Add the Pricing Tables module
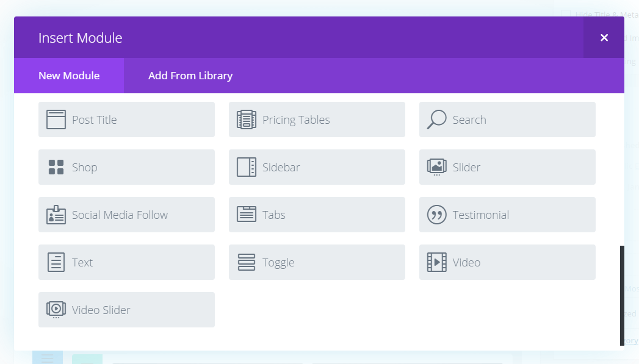639x364 pixels. 317,120
